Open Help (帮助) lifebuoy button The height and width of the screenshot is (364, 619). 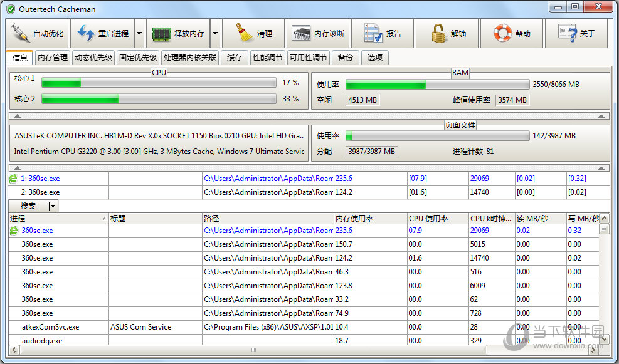coord(512,34)
